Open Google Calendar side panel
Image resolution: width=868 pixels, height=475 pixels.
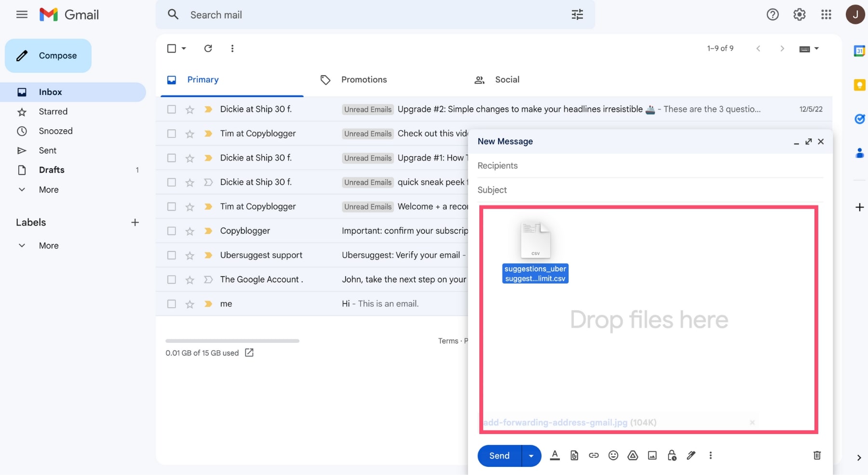(859, 51)
